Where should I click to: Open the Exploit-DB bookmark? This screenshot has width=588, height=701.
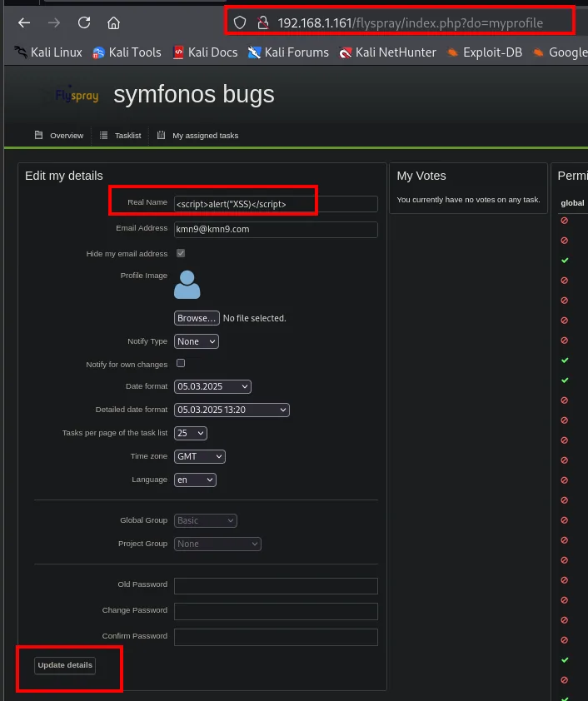coord(484,52)
